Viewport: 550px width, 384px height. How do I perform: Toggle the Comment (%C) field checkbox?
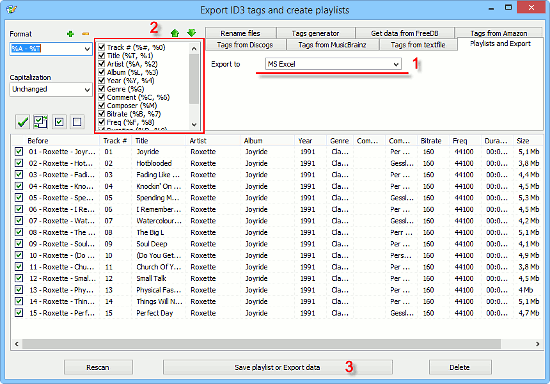(102, 97)
